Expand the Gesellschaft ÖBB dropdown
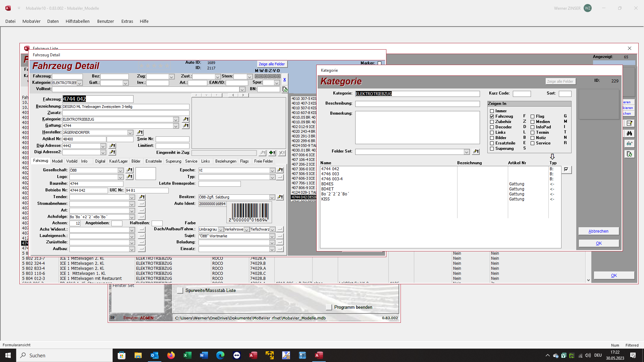Screen dimensions: 644x362 click(x=120, y=171)
